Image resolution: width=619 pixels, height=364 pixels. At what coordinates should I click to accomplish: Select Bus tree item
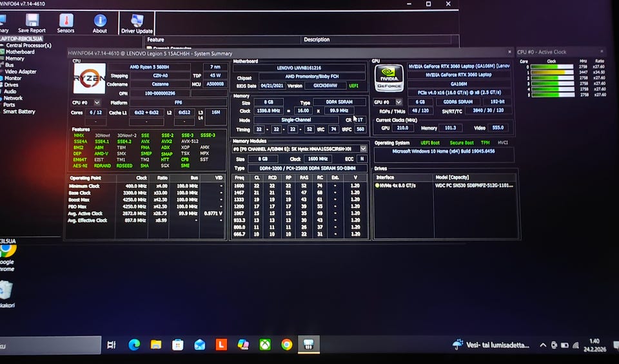pos(10,65)
